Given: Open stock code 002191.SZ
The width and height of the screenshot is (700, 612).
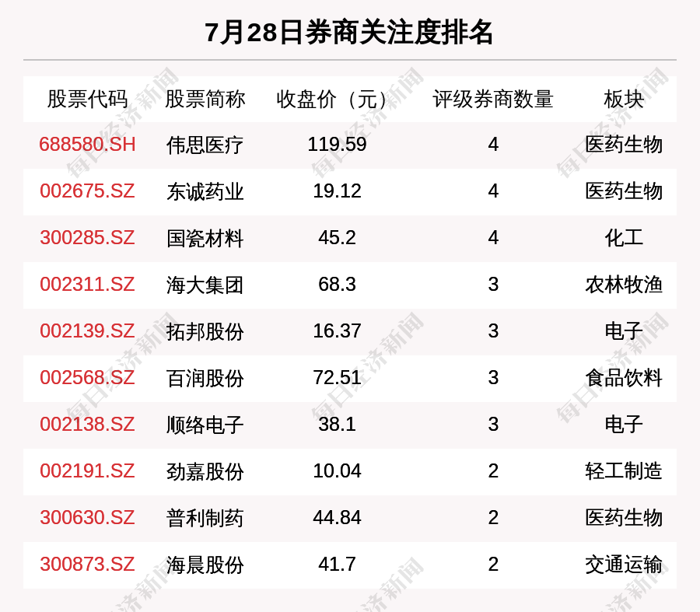Looking at the screenshot, I should coord(87,471).
